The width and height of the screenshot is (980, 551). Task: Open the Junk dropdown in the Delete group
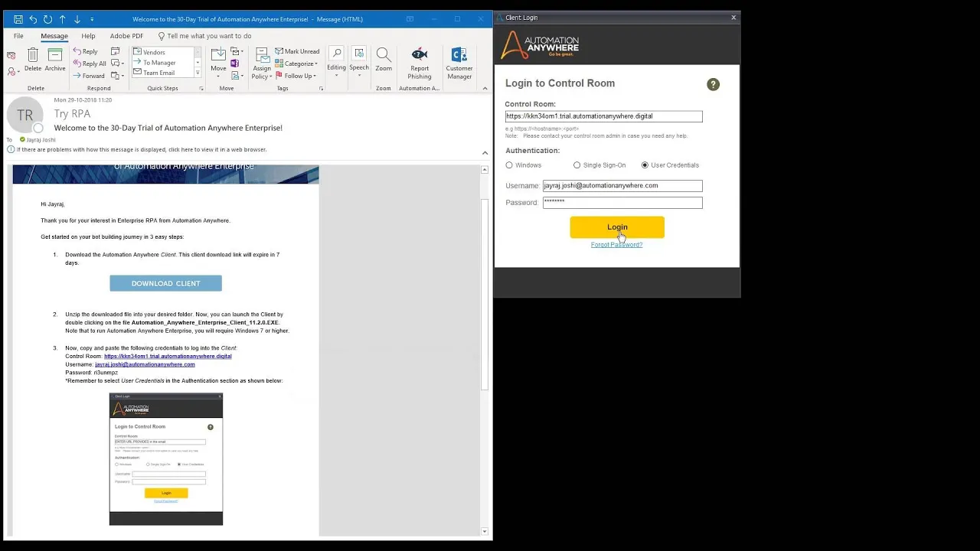tap(13, 71)
